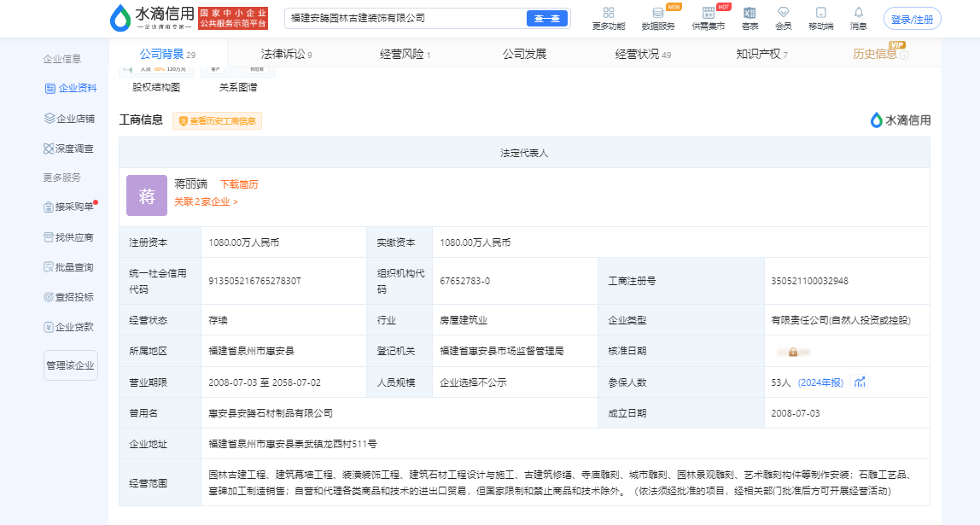Click the 登录/注册 button
The width and height of the screenshot is (980, 525).
pos(912,19)
